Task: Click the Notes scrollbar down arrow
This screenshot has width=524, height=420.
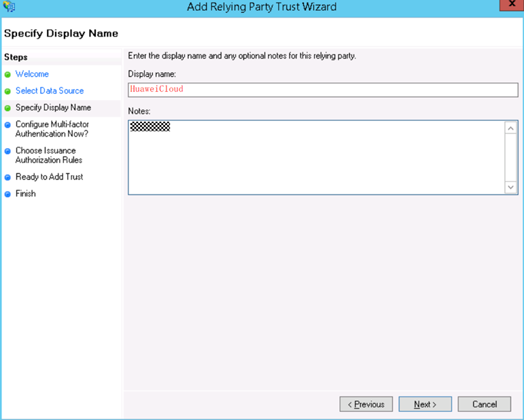Action: pyautogui.click(x=510, y=187)
